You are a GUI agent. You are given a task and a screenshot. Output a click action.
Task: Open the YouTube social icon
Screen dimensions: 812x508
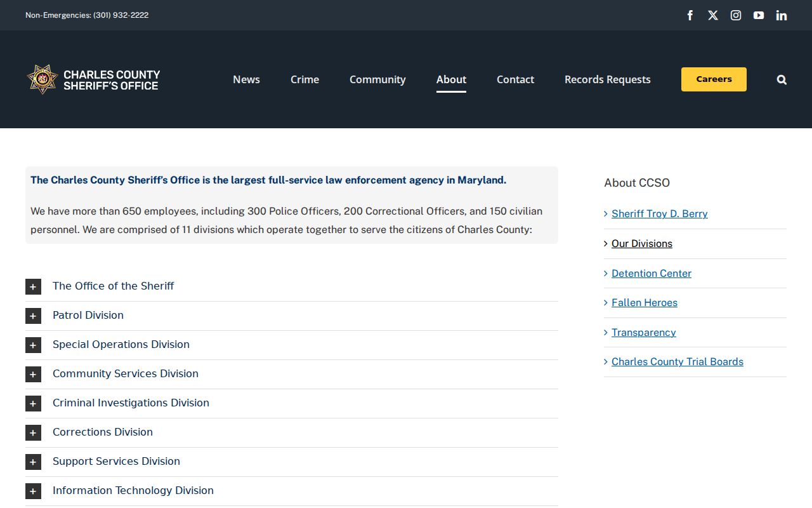[759, 15]
